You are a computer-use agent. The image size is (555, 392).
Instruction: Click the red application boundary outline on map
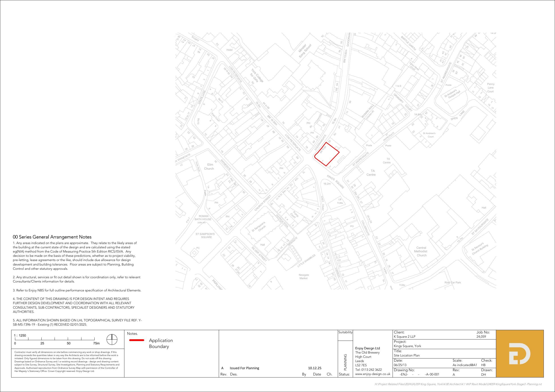(333, 147)
